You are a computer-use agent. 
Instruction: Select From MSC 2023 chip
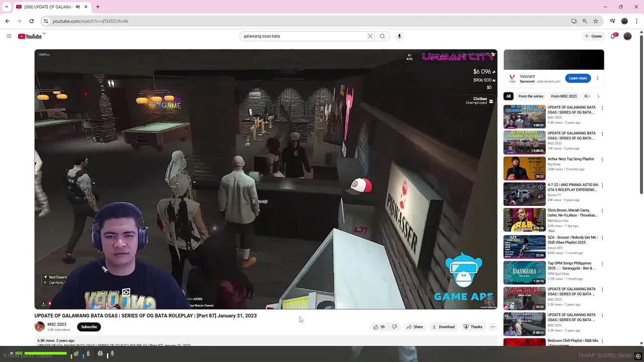pos(563,96)
